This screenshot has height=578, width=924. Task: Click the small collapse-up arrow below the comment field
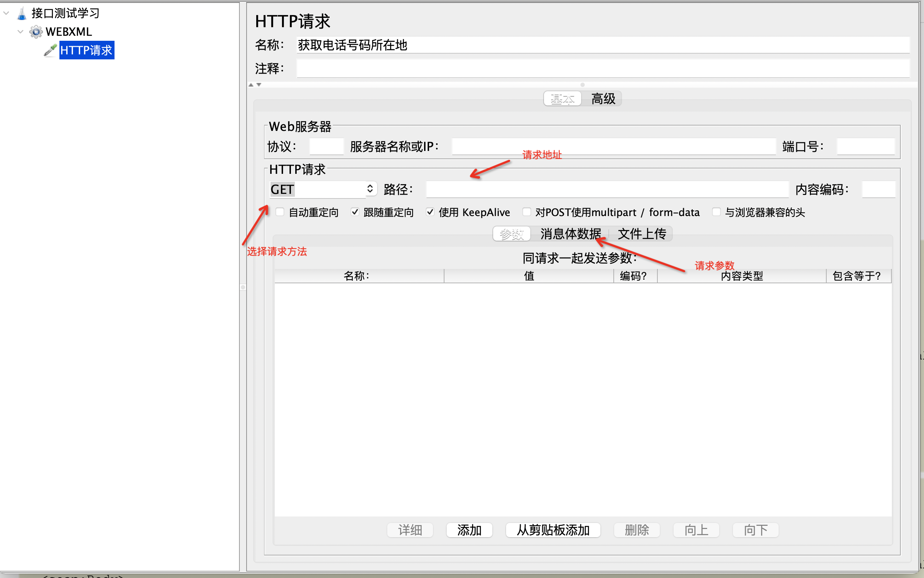[x=251, y=85]
